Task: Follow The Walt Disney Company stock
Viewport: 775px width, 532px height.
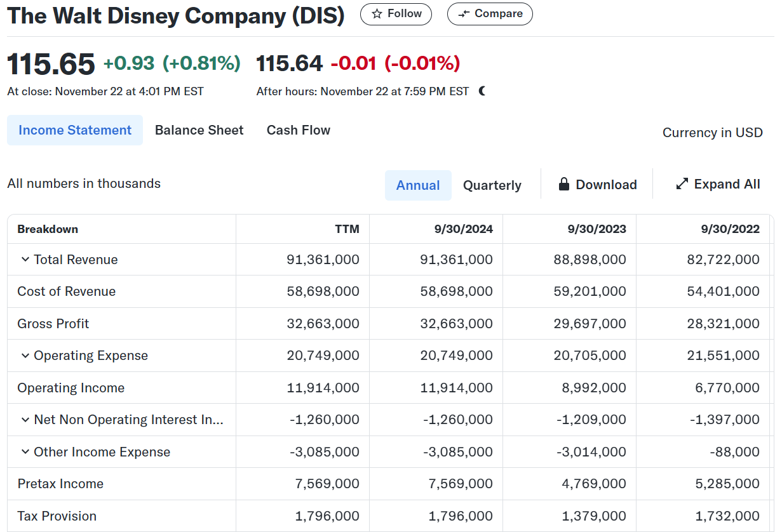Action: click(396, 14)
